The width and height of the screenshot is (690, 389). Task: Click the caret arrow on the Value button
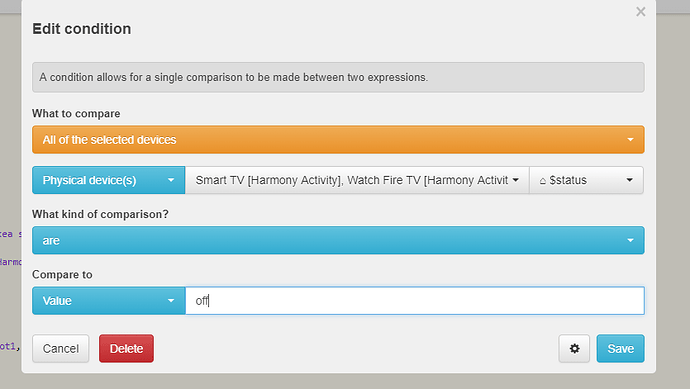pyautogui.click(x=171, y=301)
